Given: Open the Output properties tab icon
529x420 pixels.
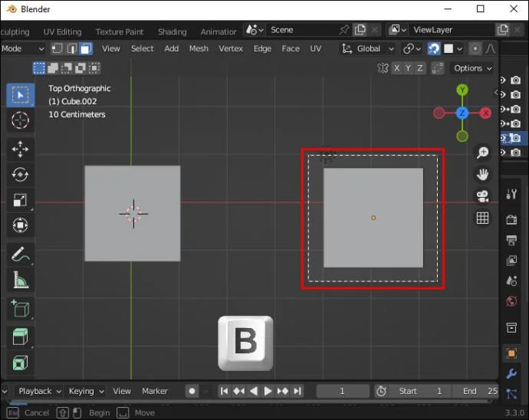Looking at the screenshot, I should point(511,240).
